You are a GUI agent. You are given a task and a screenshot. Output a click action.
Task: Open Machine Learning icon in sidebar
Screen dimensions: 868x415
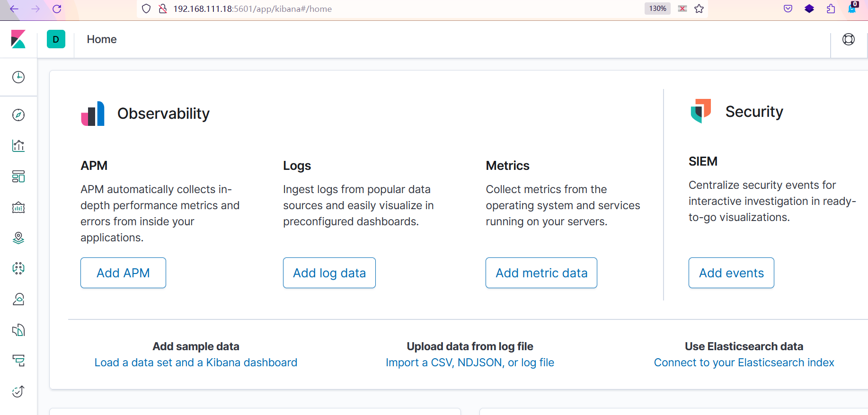[18, 268]
